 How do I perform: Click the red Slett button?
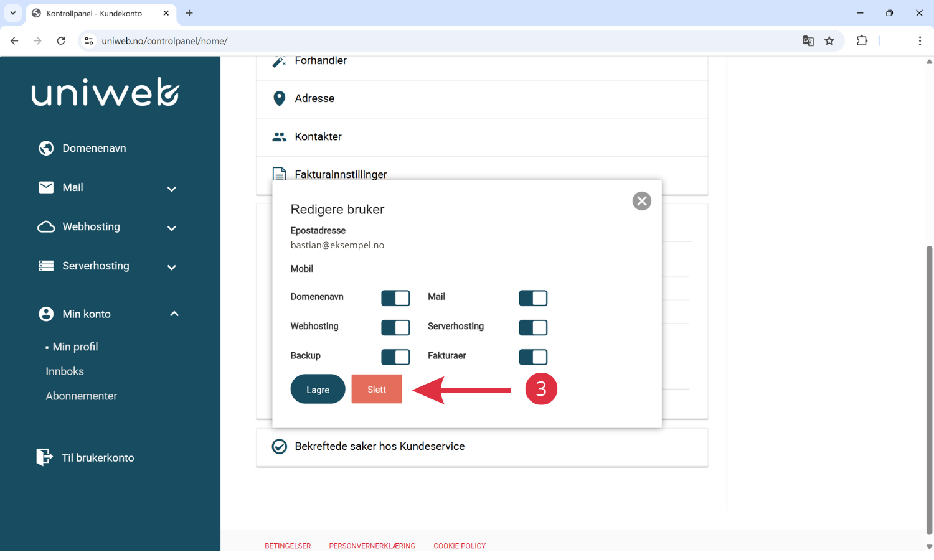click(377, 389)
